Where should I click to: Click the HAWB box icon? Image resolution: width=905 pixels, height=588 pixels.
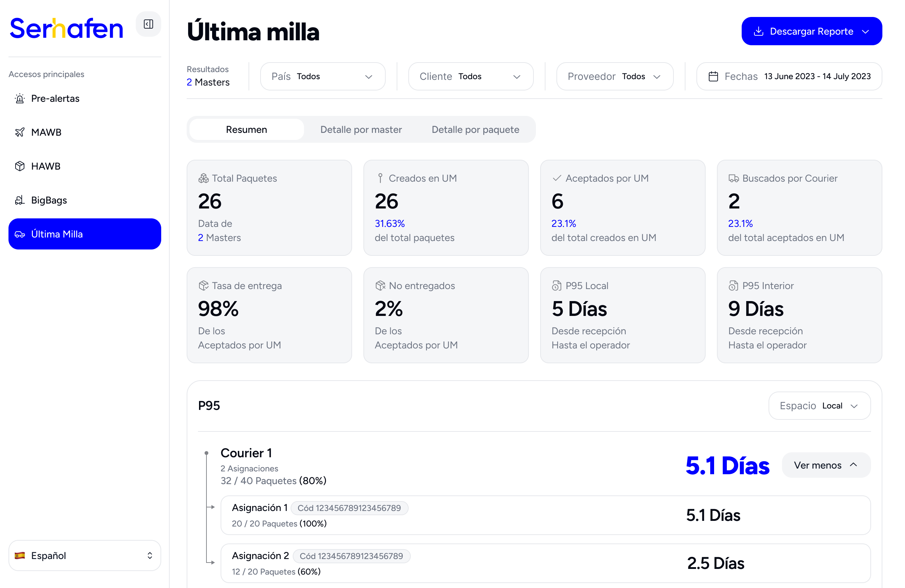coord(20,166)
